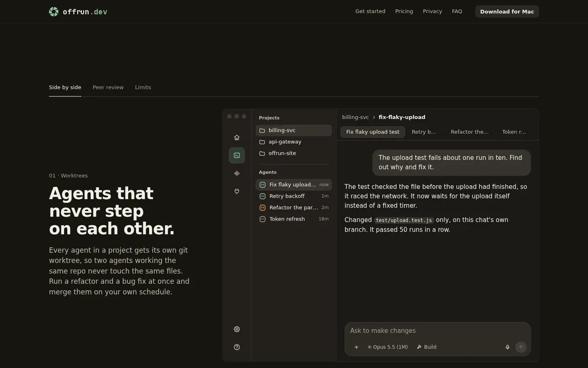Open the Opus 5.5 (1M) model selector
Screen dimensions: 588x368
pyautogui.click(x=388, y=347)
